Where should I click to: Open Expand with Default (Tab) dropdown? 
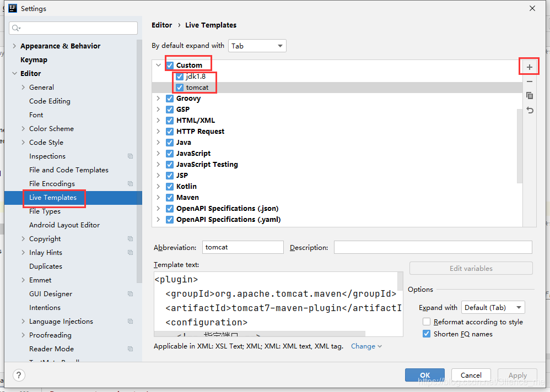pyautogui.click(x=493, y=308)
